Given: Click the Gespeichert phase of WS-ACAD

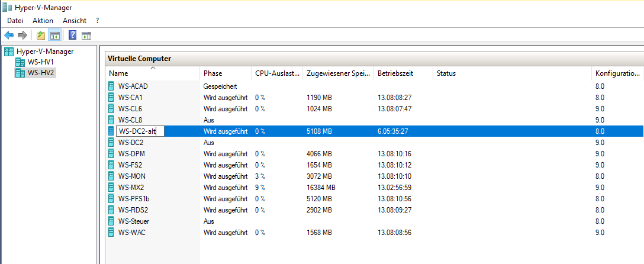Looking at the screenshot, I should click(x=220, y=86).
